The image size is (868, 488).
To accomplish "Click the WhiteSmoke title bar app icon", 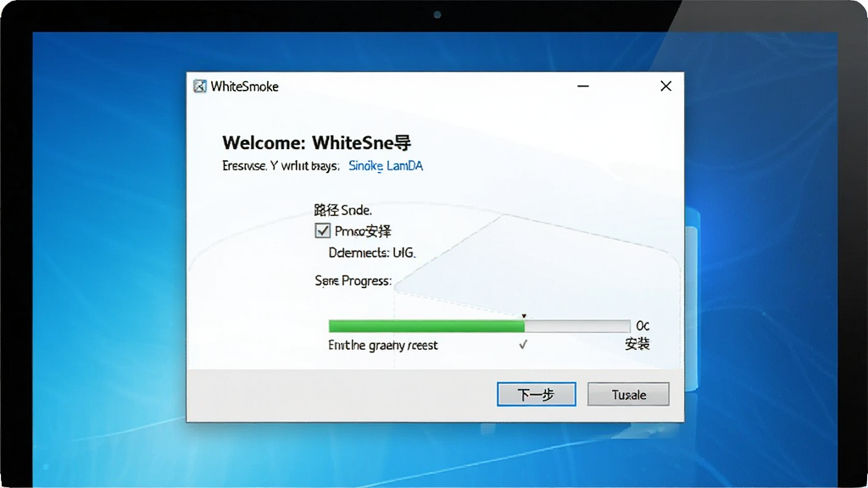I will [200, 86].
